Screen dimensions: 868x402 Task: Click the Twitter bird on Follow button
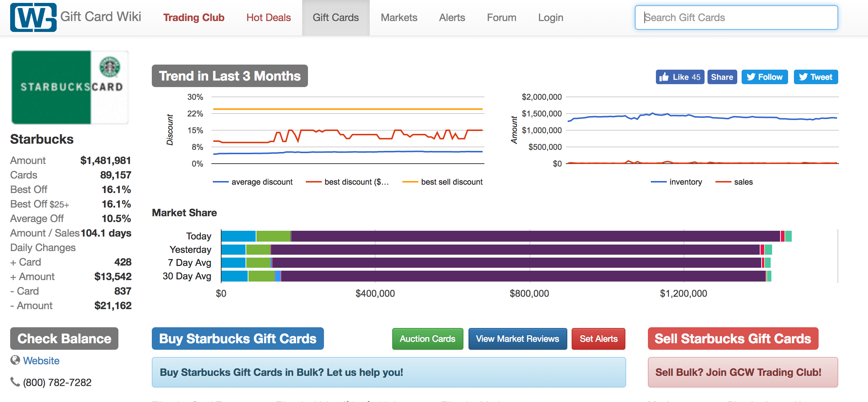pos(751,77)
